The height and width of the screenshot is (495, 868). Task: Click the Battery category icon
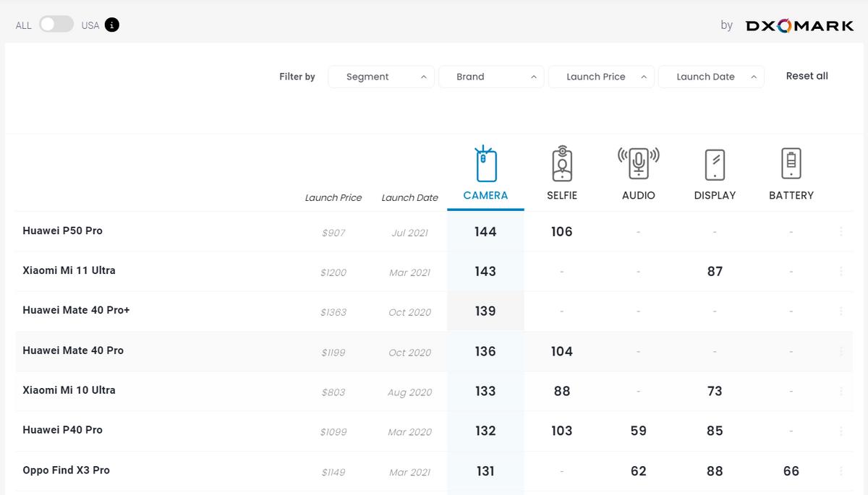[791, 164]
